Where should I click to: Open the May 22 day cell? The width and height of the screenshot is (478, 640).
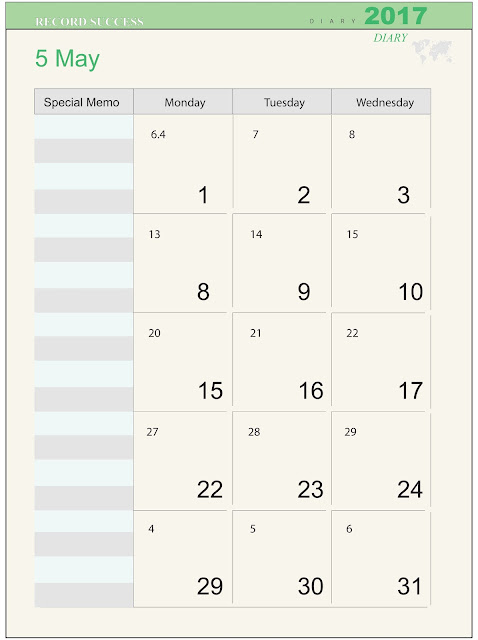(183, 460)
